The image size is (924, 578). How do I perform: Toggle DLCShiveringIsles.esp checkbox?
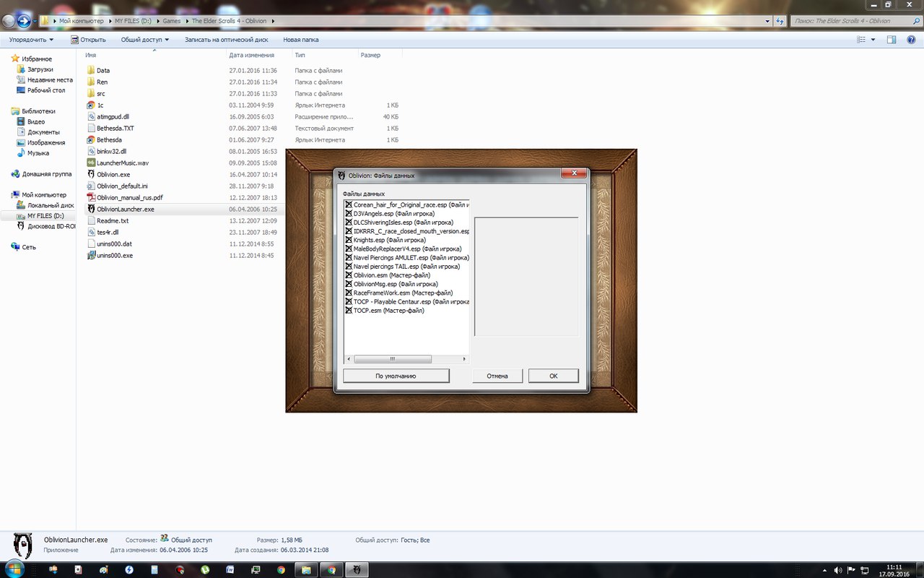click(x=349, y=223)
